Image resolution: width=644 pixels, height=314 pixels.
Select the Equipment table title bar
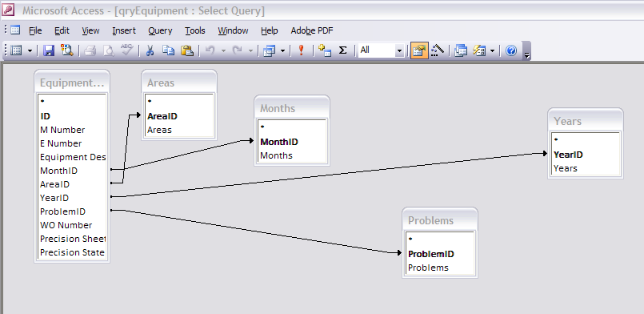pyautogui.click(x=72, y=83)
